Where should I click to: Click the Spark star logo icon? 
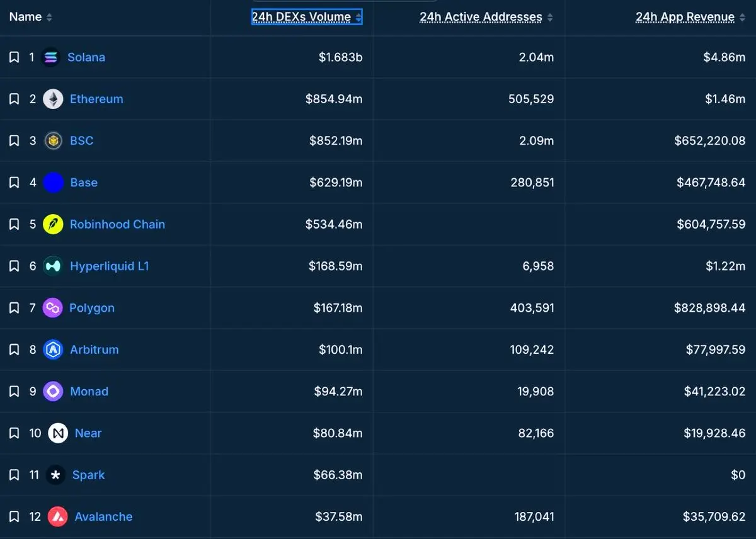pyautogui.click(x=55, y=475)
